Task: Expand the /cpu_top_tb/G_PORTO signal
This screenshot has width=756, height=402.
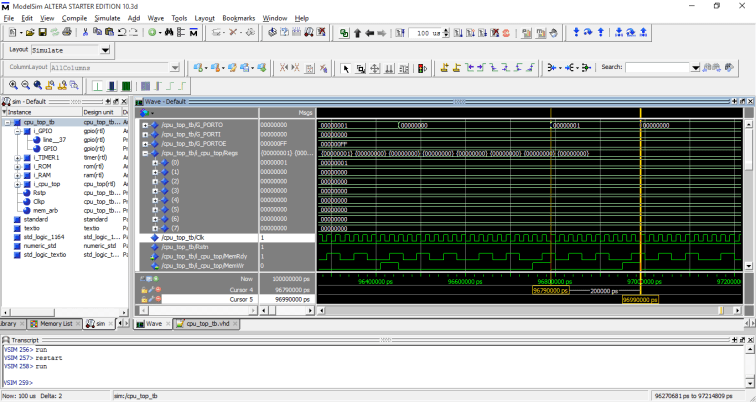Action: [145, 125]
